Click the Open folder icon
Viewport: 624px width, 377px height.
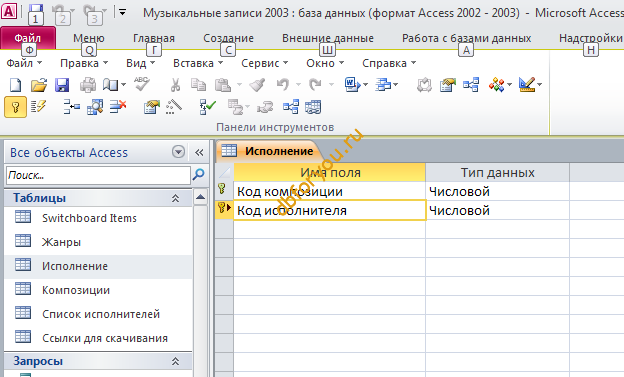(x=39, y=85)
